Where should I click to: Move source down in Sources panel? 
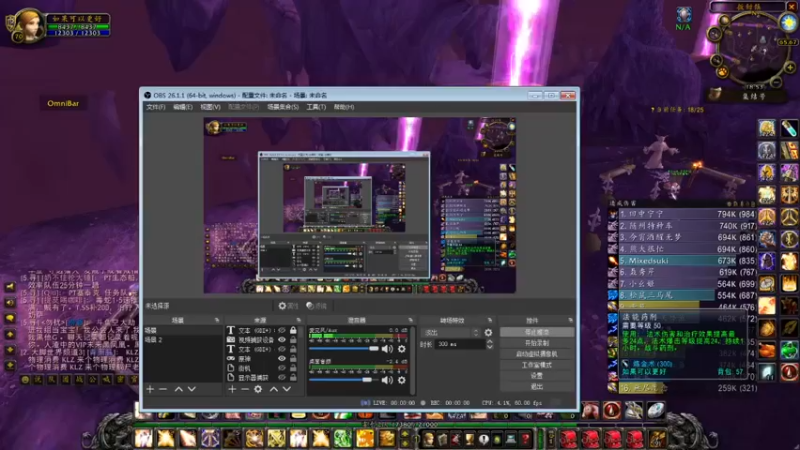287,389
